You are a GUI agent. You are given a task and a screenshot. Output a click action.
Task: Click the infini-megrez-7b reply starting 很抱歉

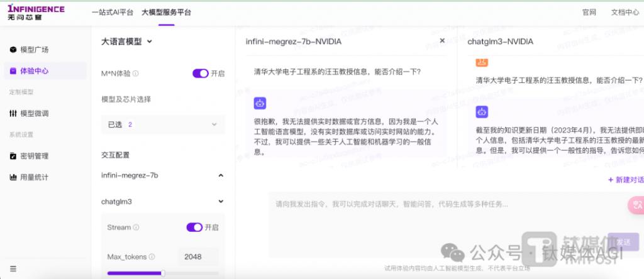(346, 136)
